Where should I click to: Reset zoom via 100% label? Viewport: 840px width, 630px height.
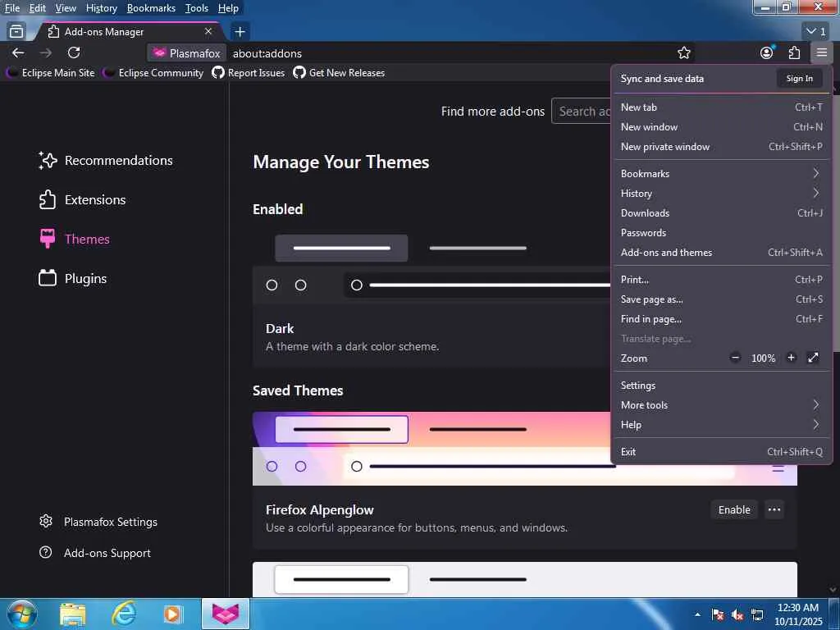point(763,358)
